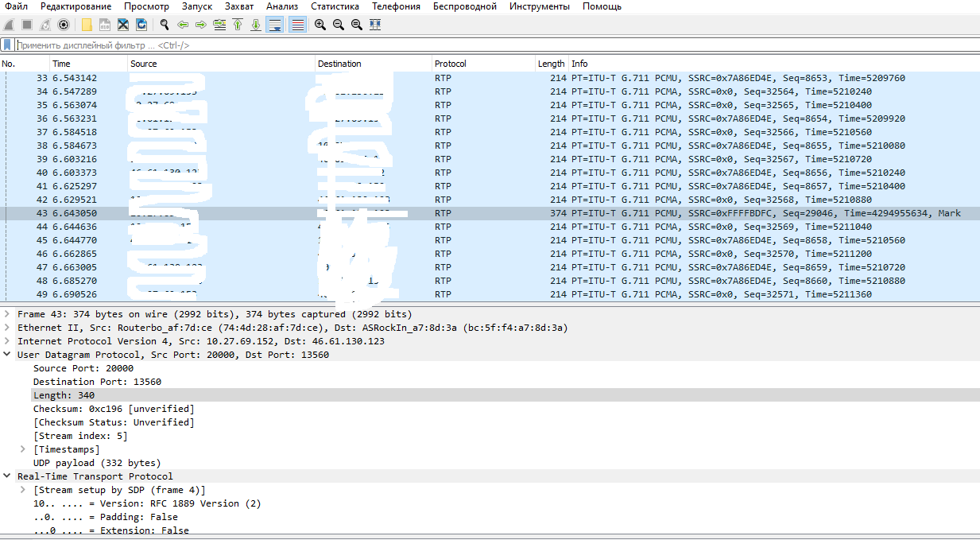Open the Телефония menu
Image resolution: width=980 pixels, height=540 pixels.
pyautogui.click(x=396, y=6)
